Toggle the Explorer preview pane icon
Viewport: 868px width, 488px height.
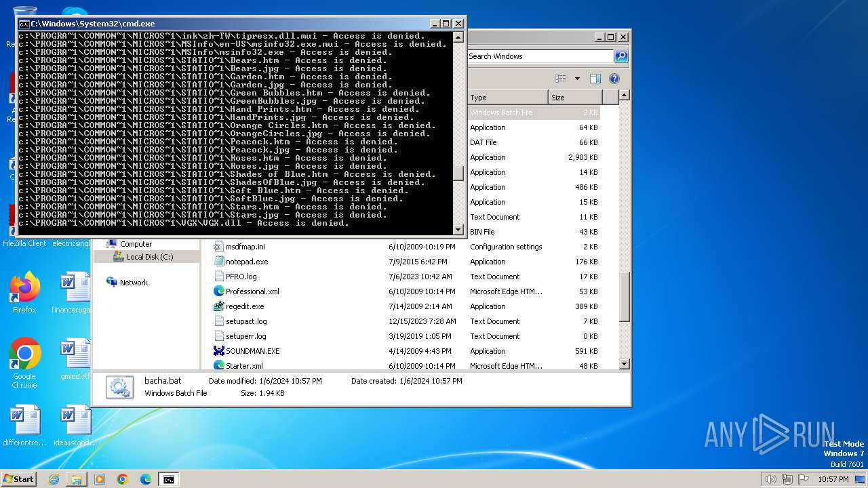point(595,79)
